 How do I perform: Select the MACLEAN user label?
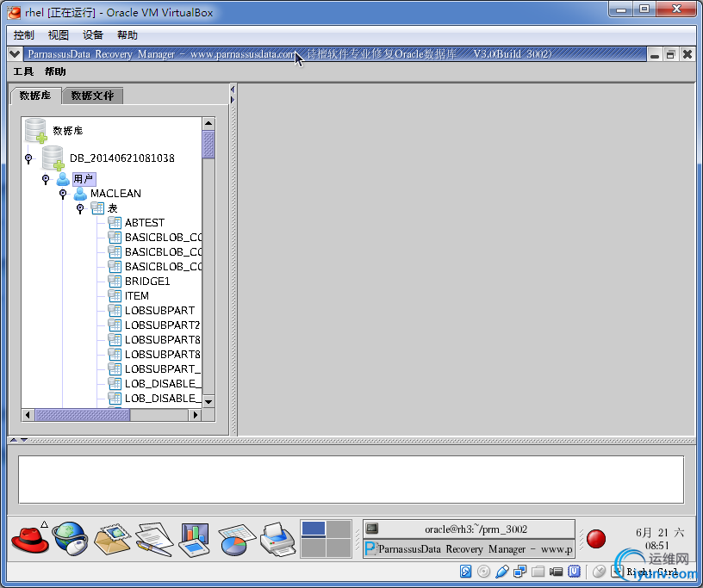click(115, 194)
